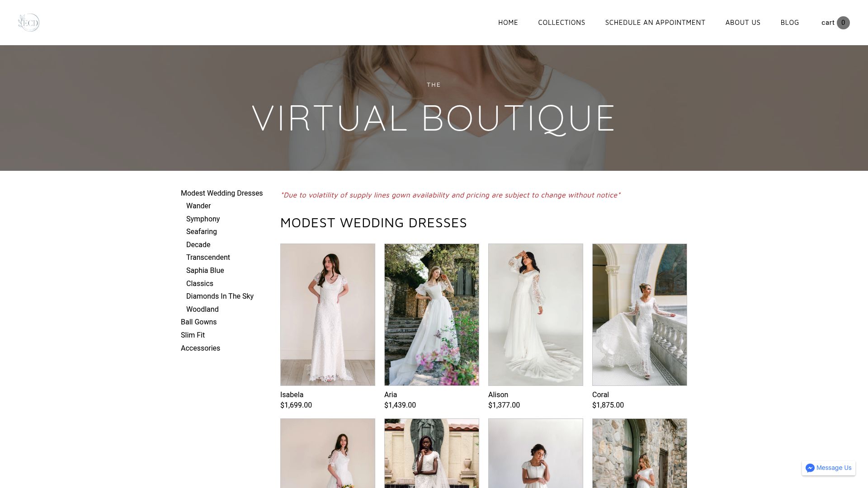
Task: Open the Aria dress listing
Action: pos(431,314)
